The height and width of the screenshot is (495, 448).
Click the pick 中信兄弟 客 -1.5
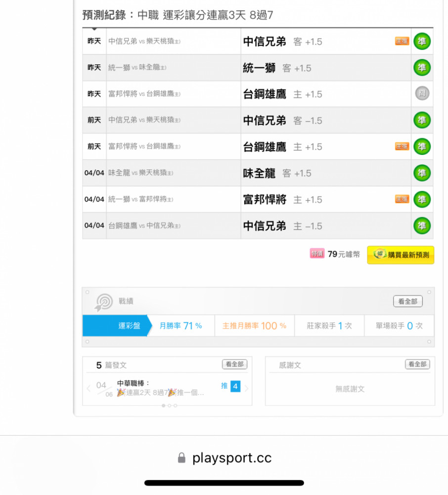click(282, 121)
